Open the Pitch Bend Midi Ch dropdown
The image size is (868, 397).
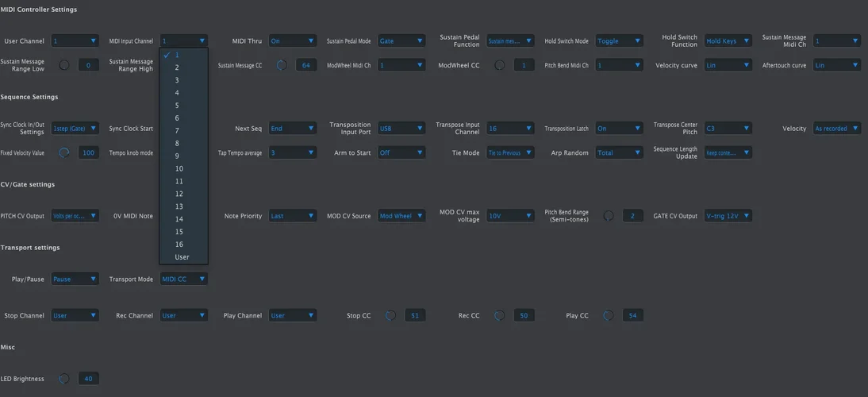[620, 65]
